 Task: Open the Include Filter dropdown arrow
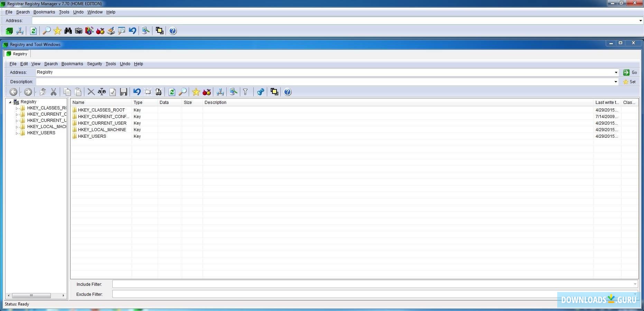click(x=635, y=284)
